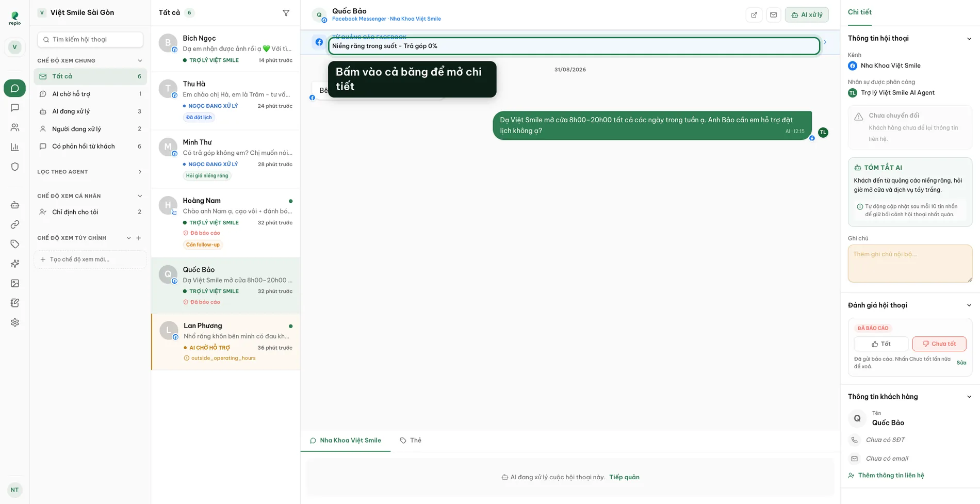Open the link integrations icon in left rail
980x504 pixels.
coord(14,224)
